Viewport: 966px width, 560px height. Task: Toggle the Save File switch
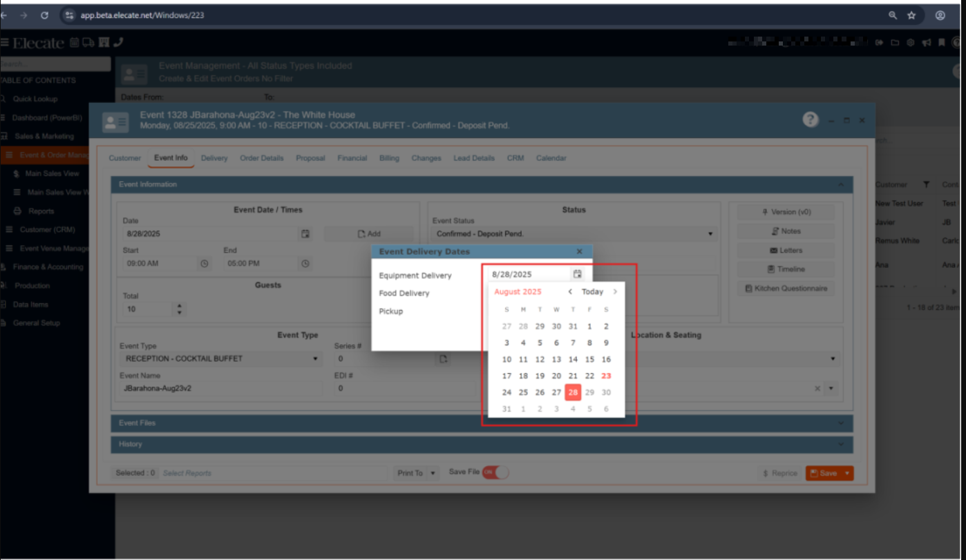pyautogui.click(x=495, y=472)
